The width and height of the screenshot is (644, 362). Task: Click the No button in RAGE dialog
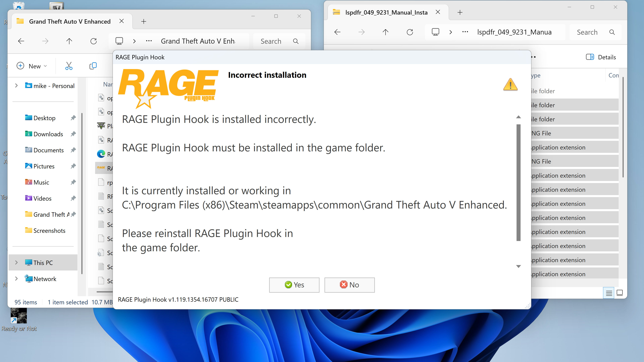349,285
